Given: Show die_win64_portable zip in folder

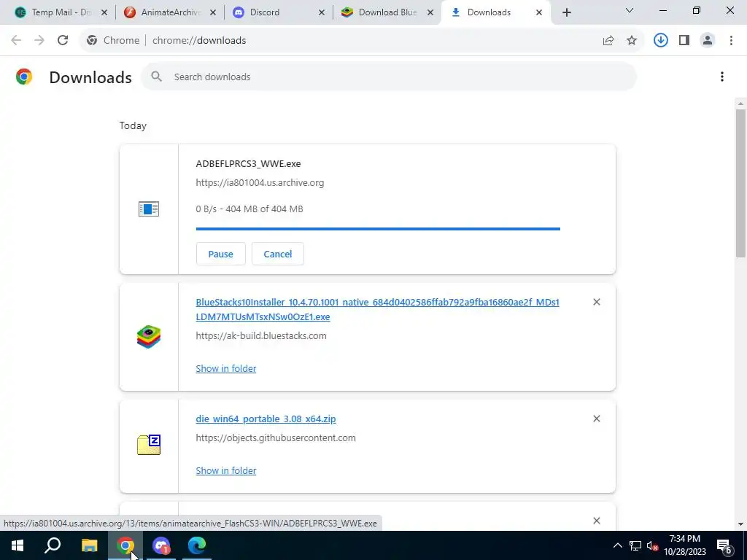Looking at the screenshot, I should pyautogui.click(x=226, y=470).
